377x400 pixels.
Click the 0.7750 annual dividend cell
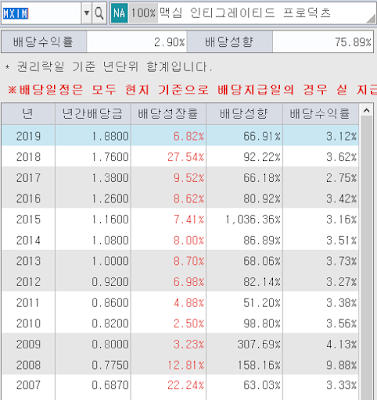pyautogui.click(x=93, y=365)
